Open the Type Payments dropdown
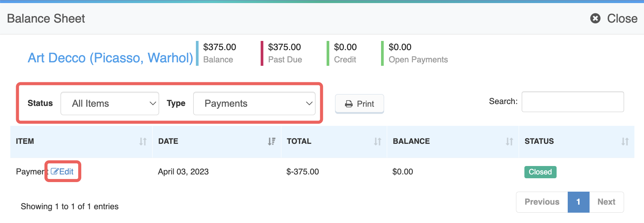The height and width of the screenshot is (223, 644). tap(254, 103)
